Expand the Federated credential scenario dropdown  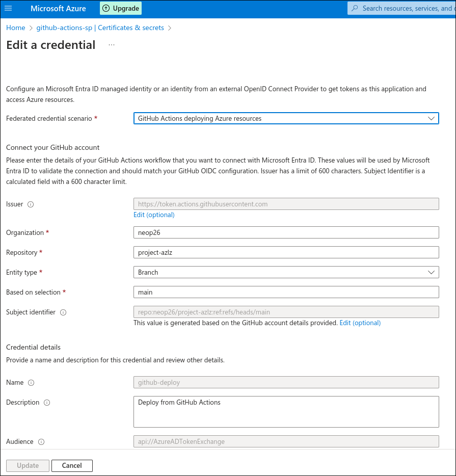286,118
